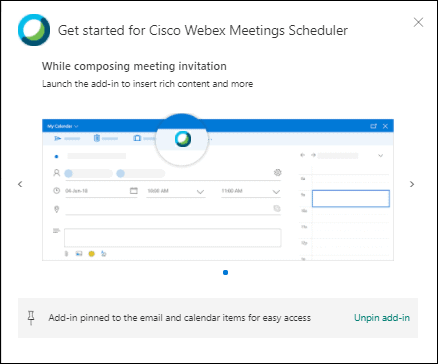
Task: Click the Webex logo beside dialog title
Action: point(34,30)
